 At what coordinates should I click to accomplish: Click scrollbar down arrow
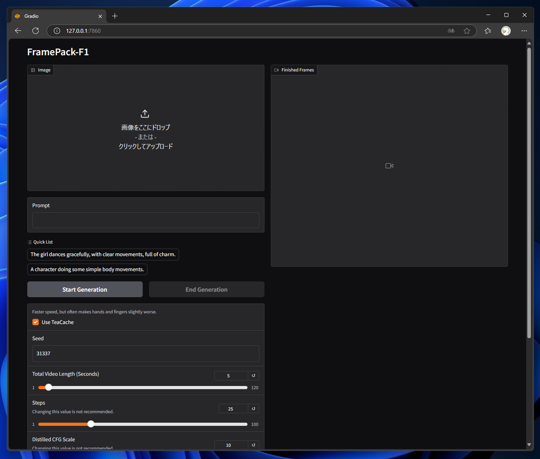point(529,445)
